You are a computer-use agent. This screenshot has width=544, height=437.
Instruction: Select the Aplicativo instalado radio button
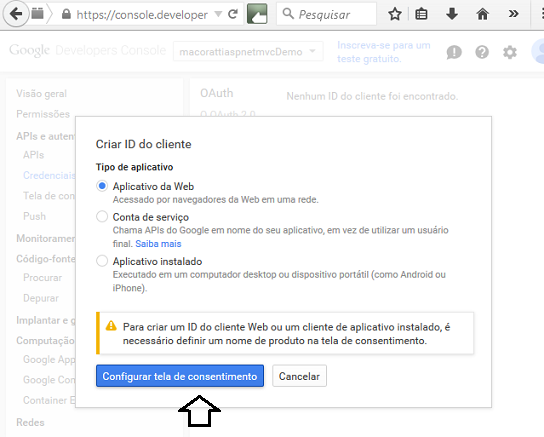point(102,261)
